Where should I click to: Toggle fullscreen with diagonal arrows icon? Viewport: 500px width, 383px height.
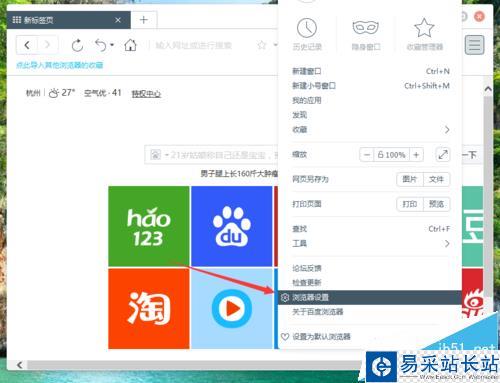[x=443, y=155]
